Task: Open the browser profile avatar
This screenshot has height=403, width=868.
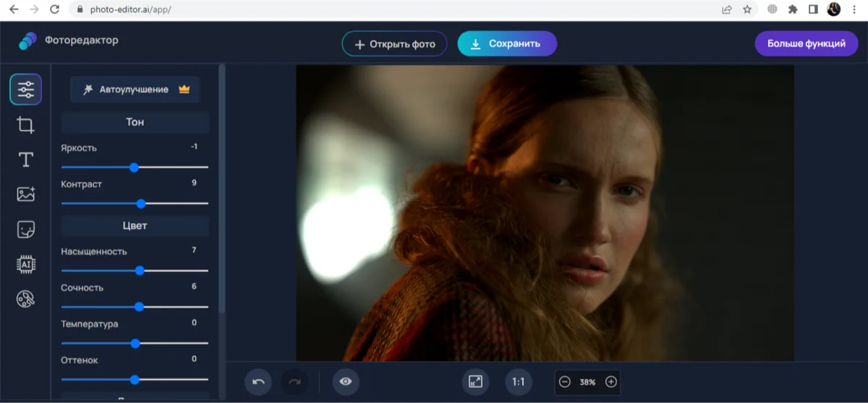Action: (x=834, y=9)
